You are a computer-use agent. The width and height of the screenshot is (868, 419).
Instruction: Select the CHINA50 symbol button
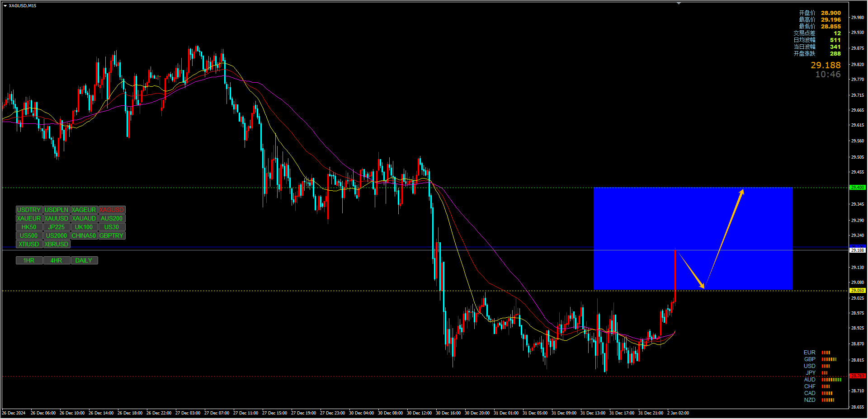[84, 235]
